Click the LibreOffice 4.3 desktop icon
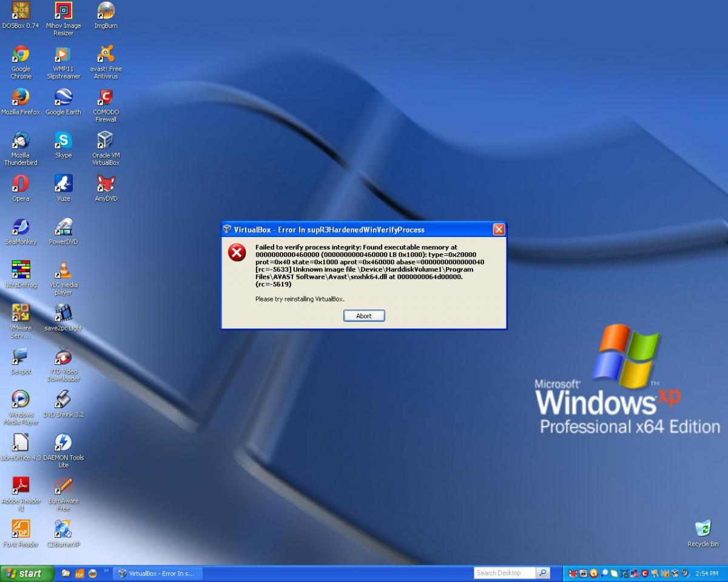 pos(21,447)
